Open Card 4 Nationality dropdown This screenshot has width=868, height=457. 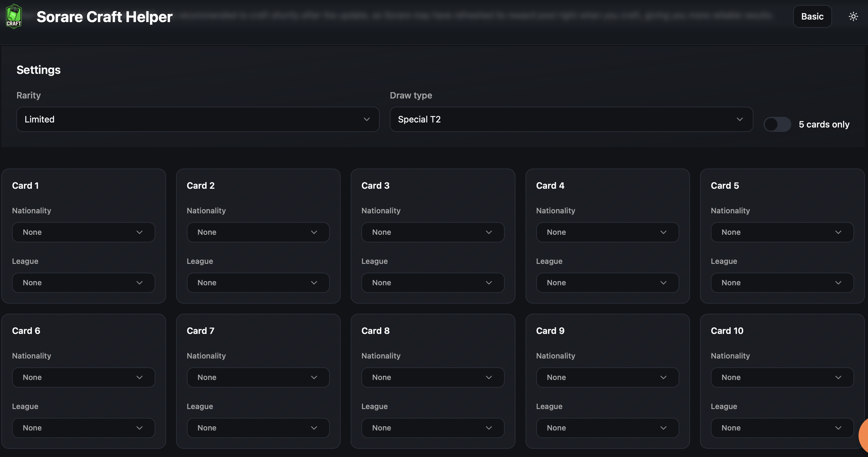[x=608, y=232]
